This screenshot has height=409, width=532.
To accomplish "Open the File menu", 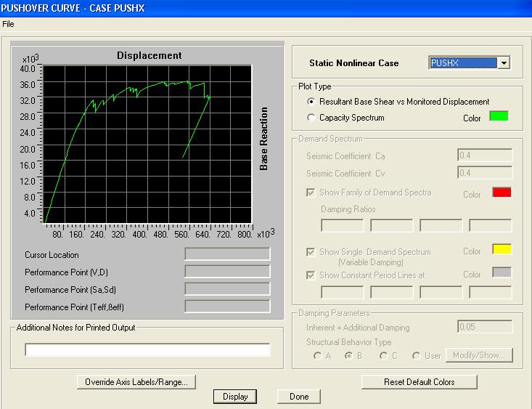I will click(x=8, y=24).
